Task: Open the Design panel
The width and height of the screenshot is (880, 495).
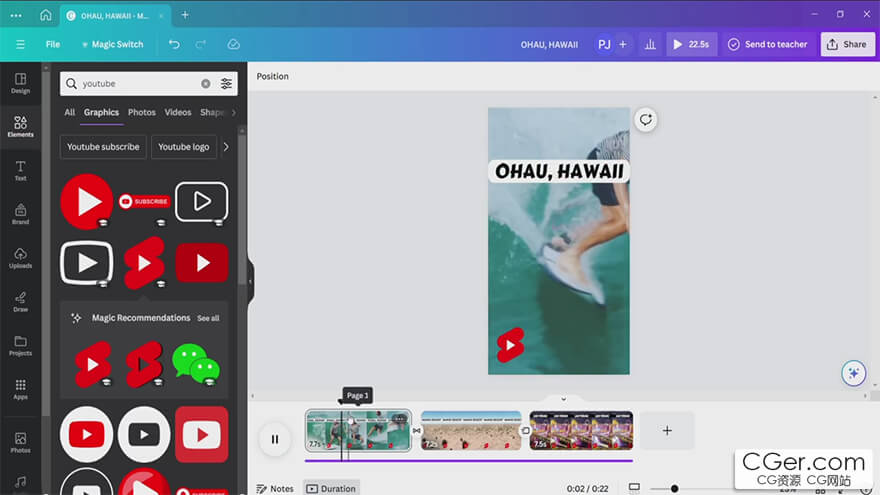Action: tap(20, 83)
